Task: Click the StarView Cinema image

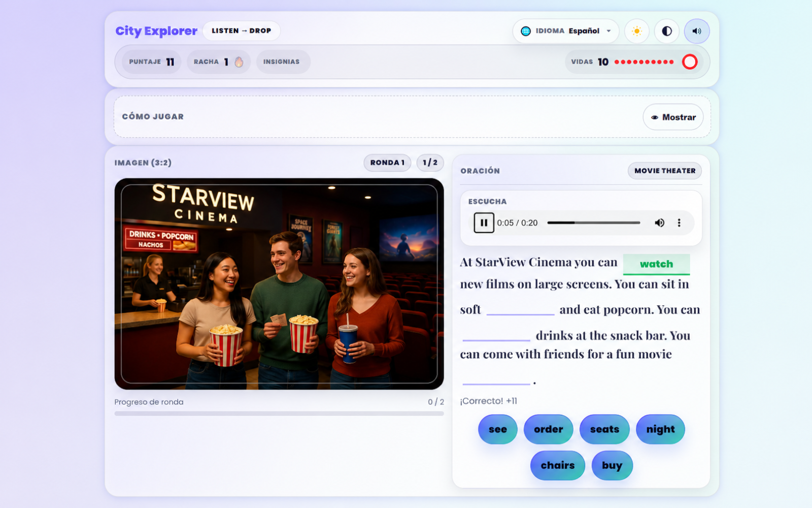Action: point(279,284)
